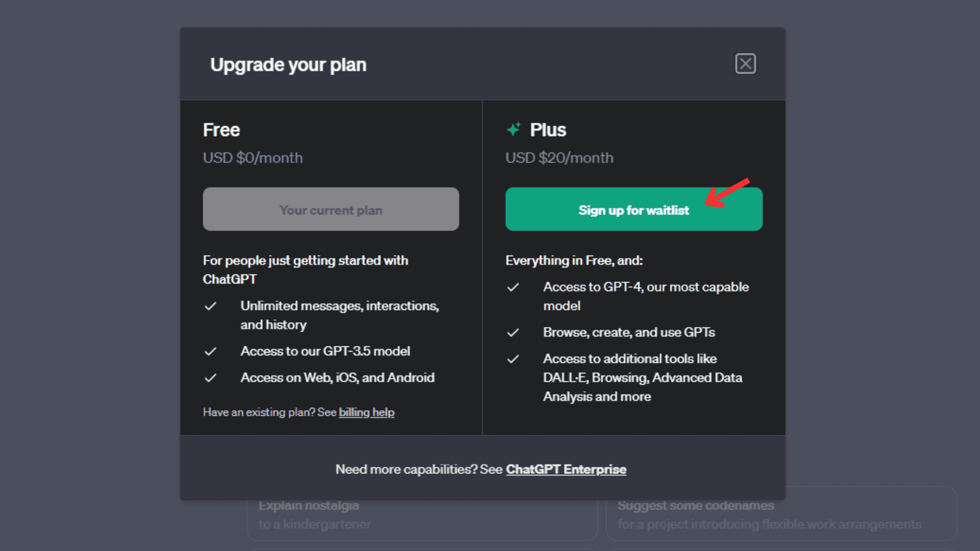Image resolution: width=980 pixels, height=551 pixels.
Task: Click checkmark beside additional tools like DALL-E
Action: tap(513, 359)
